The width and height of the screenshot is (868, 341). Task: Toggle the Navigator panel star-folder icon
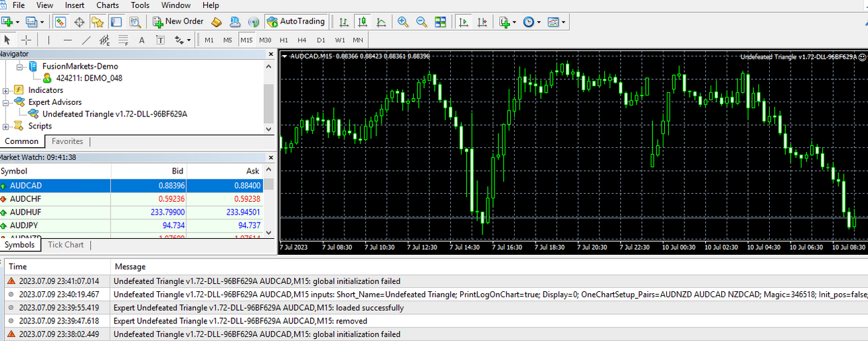[97, 22]
